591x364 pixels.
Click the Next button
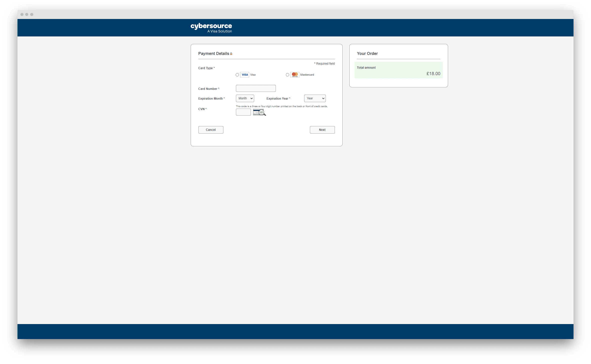[x=322, y=130]
